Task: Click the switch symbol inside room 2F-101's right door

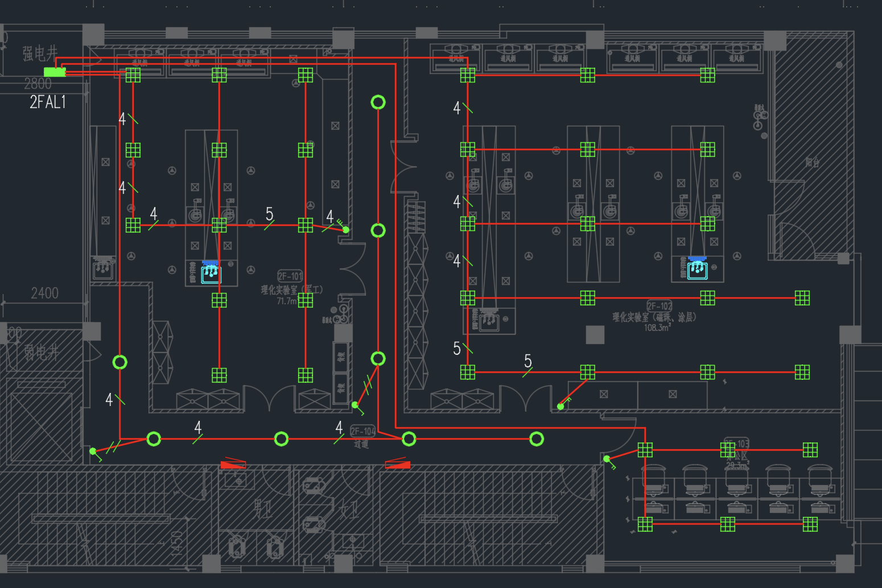Action: [x=345, y=229]
